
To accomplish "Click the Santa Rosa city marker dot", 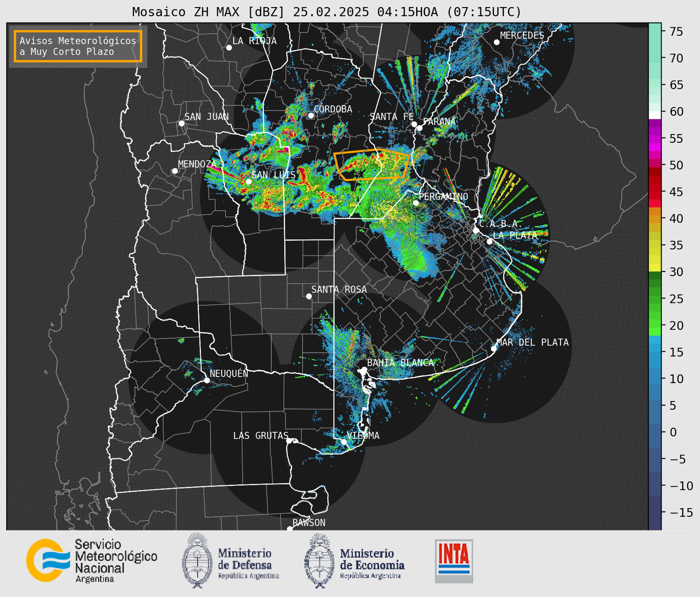I will (309, 296).
